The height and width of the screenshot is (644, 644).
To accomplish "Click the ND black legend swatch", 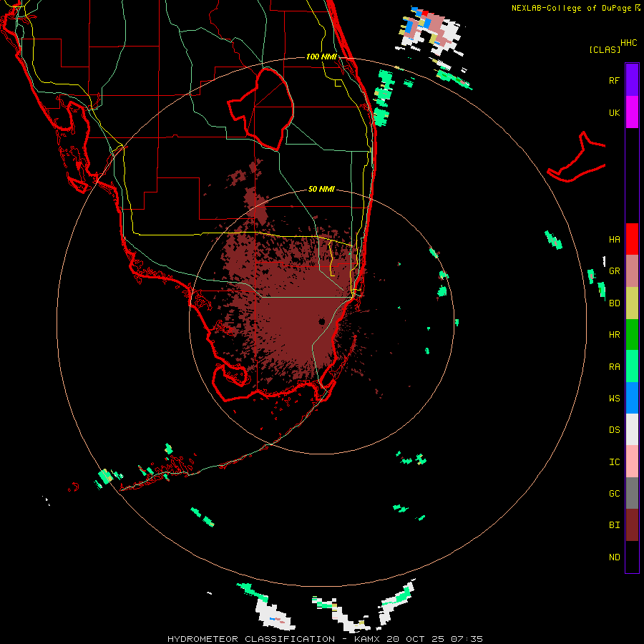I will pyautogui.click(x=632, y=557).
